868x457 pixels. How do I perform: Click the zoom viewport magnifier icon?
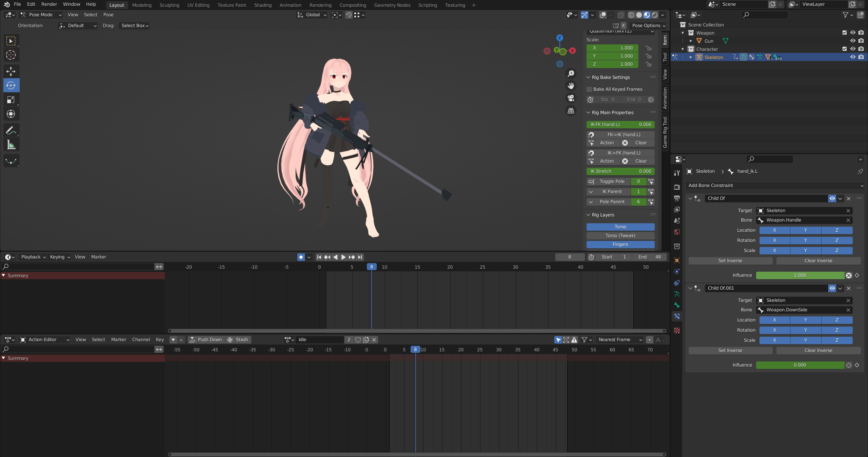point(571,74)
